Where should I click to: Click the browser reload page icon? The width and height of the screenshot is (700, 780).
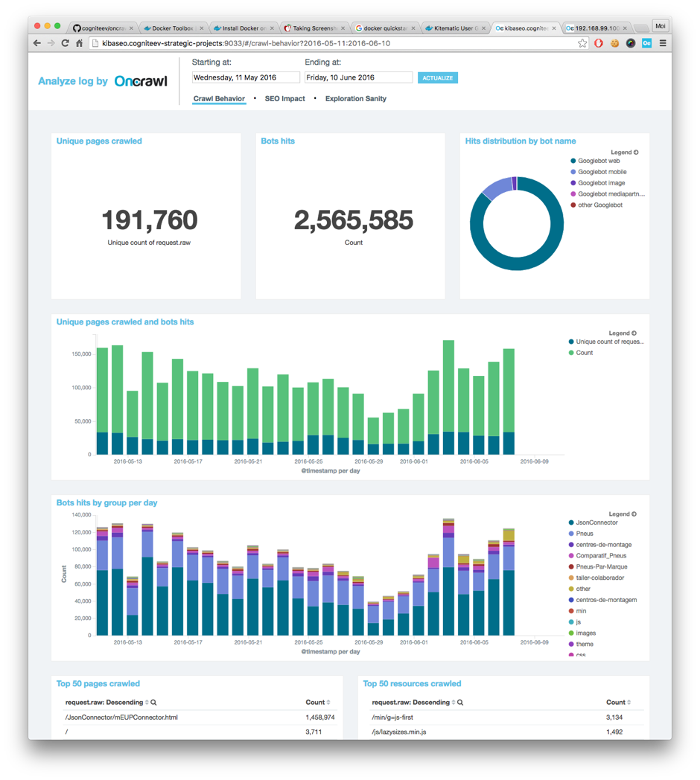(x=65, y=43)
